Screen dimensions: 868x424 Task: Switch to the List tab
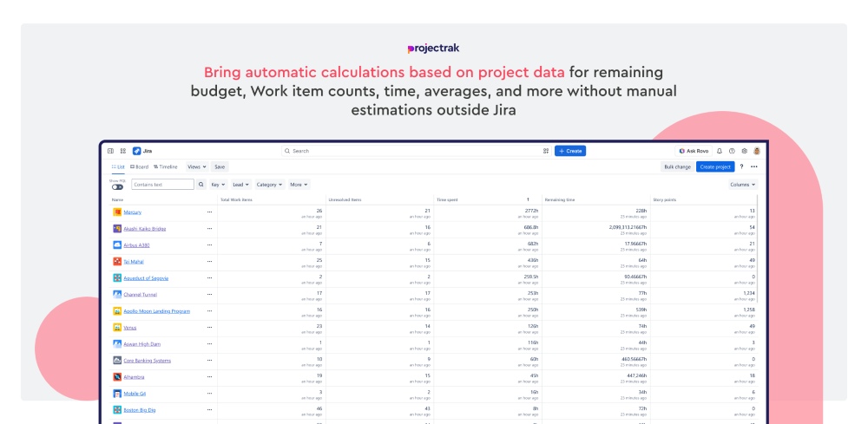click(x=118, y=166)
